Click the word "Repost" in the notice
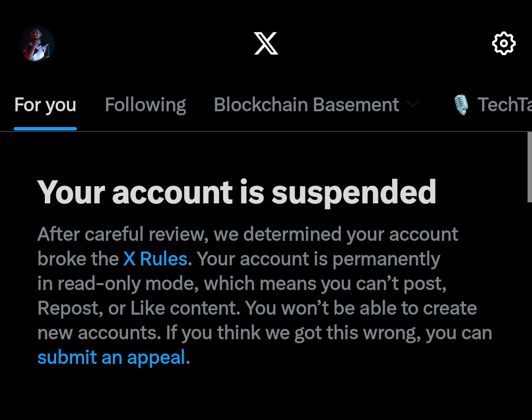Viewport: 532px width, 420px height. (x=68, y=308)
